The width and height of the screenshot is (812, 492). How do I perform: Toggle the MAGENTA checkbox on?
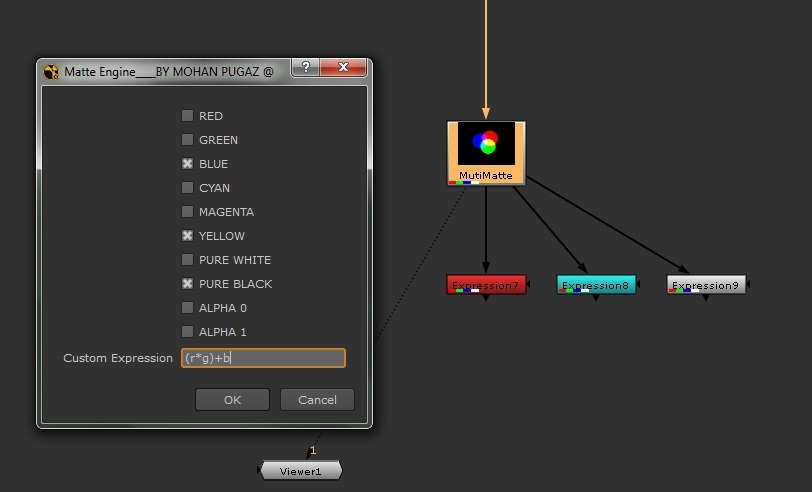[x=187, y=212]
